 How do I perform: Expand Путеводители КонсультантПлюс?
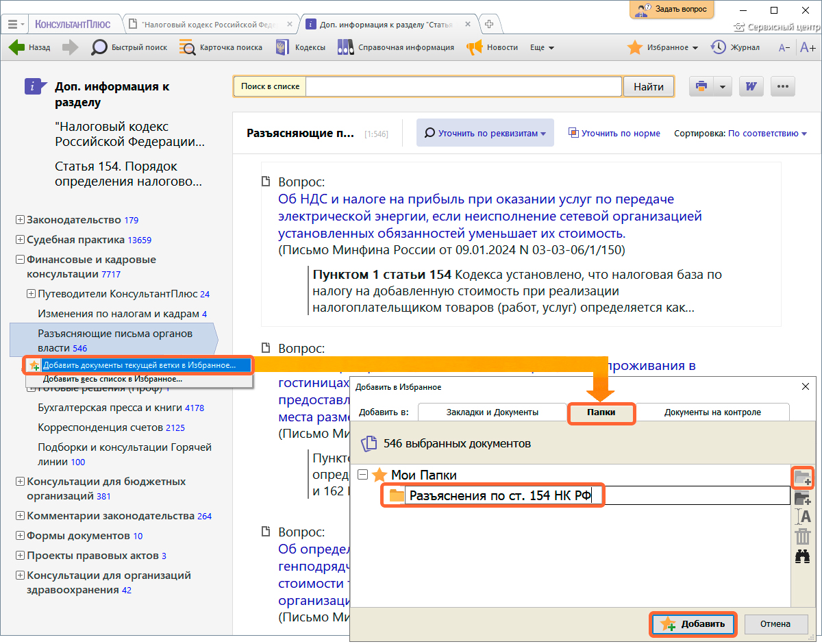point(31,294)
